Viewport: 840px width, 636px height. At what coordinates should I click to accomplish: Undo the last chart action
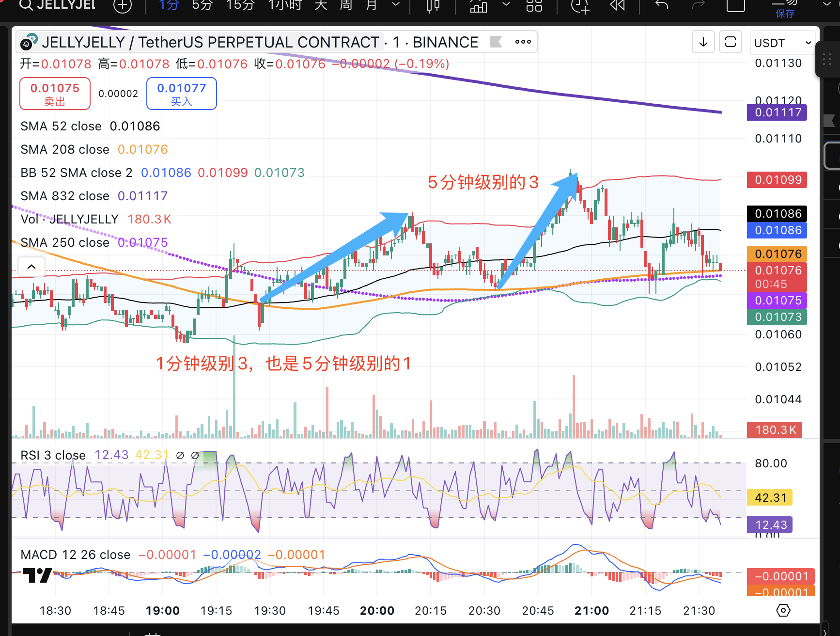coord(662,5)
